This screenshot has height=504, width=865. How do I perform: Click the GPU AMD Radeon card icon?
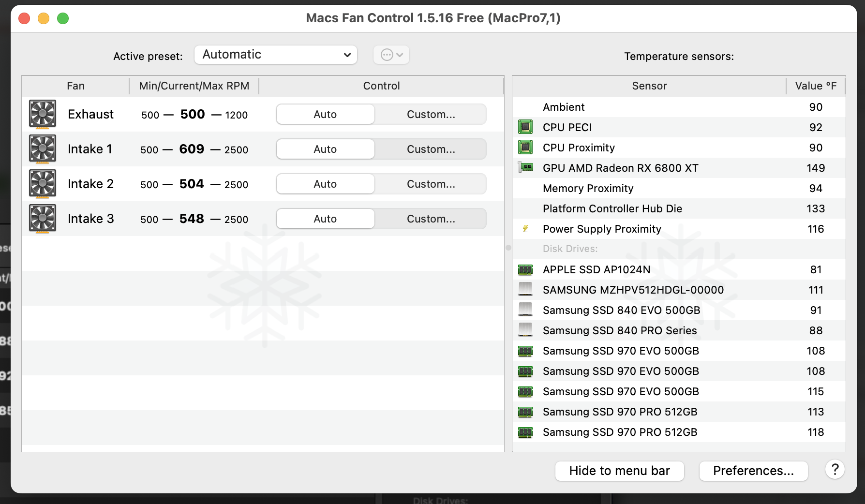coord(525,167)
